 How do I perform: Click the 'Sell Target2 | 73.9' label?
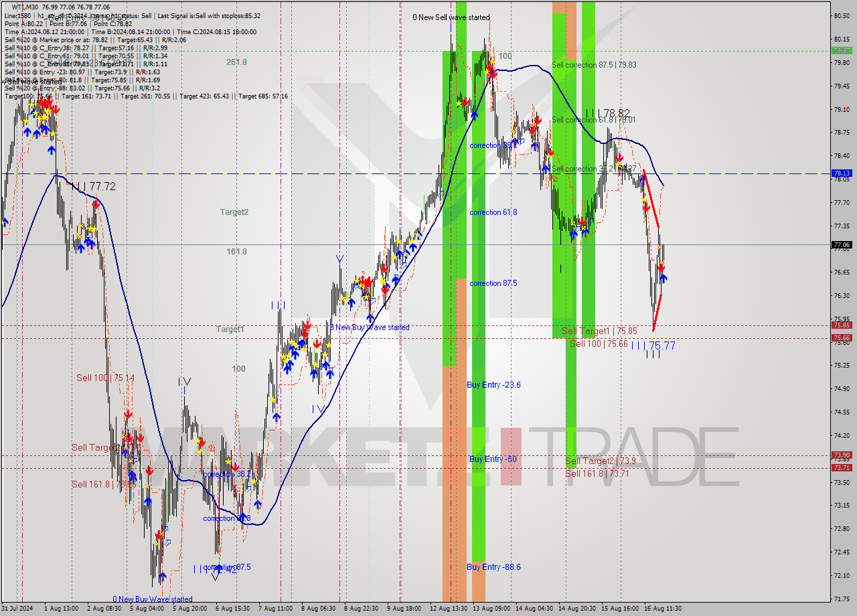[x=601, y=461]
